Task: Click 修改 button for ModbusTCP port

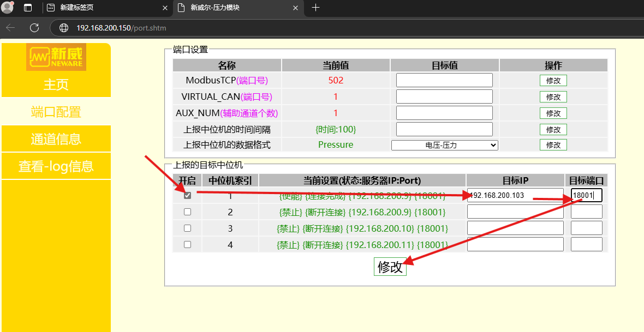Action: 553,81
